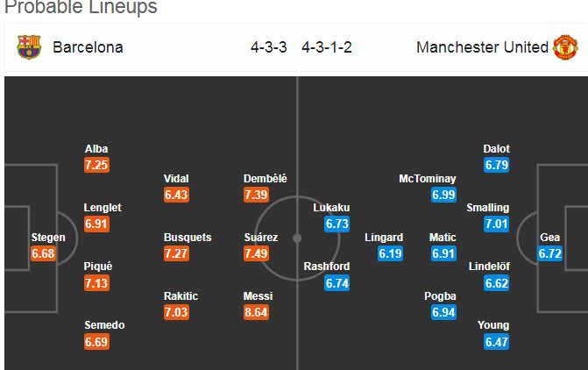
Task: Click Piqué's 7.13 rating badge
Action: (x=96, y=283)
